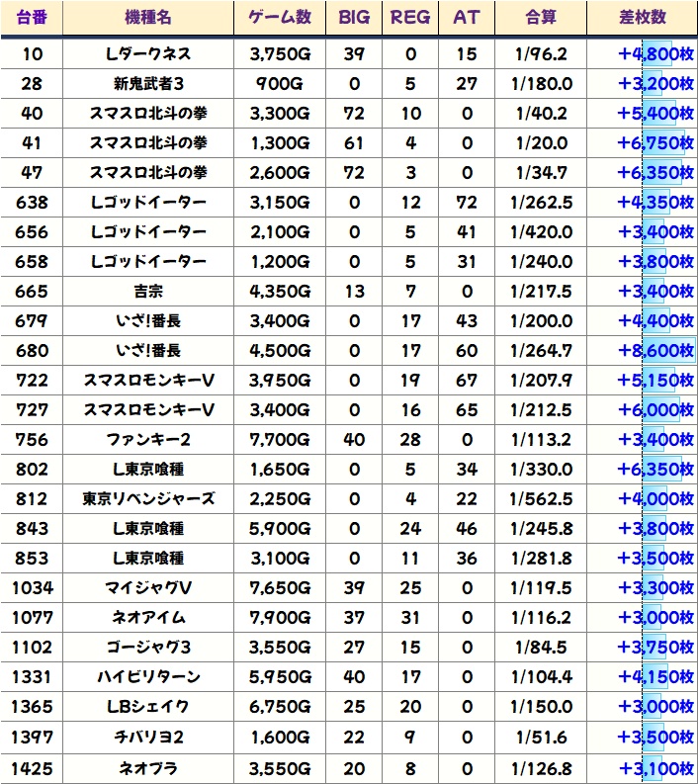This screenshot has width=698, height=784.
Task: Select the BIG column header
Action: (353, 18)
